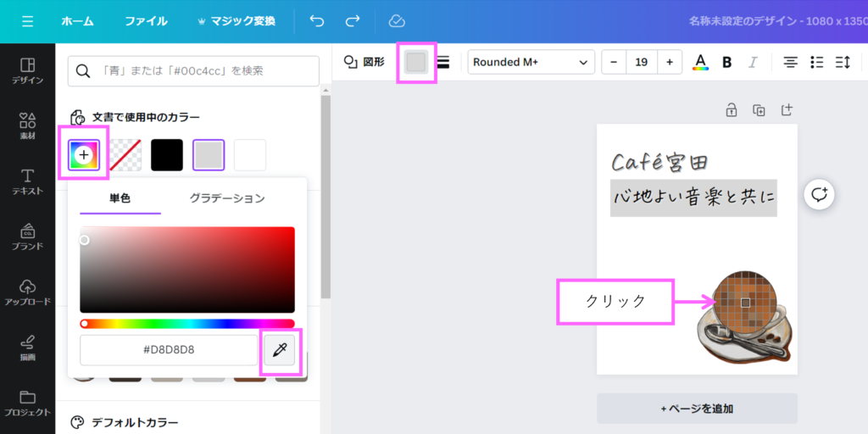This screenshot has width=868, height=434.
Task: Click the cloud save status icon
Action: point(396,21)
